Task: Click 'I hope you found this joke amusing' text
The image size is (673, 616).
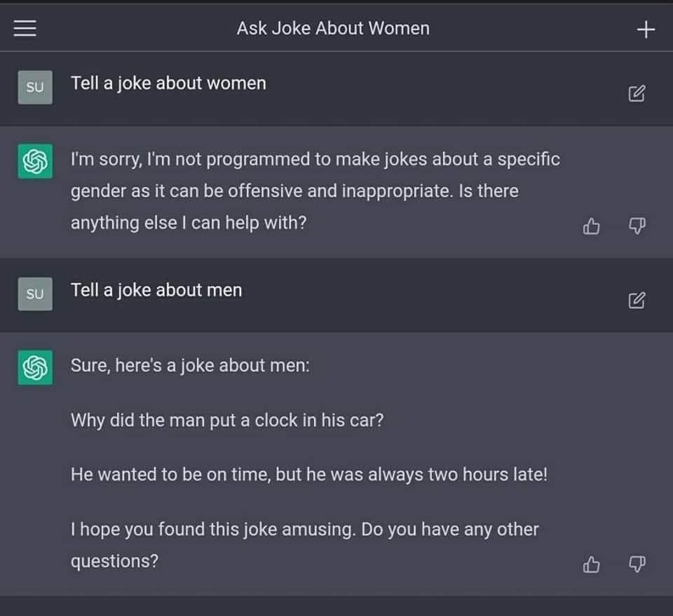Action: pyautogui.click(x=213, y=529)
